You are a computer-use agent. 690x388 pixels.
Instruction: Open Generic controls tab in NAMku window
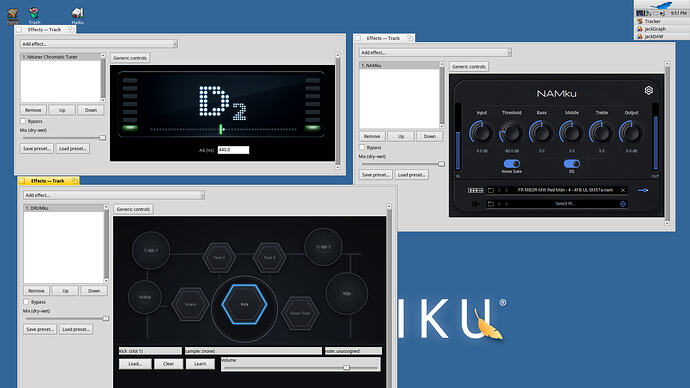(x=469, y=66)
